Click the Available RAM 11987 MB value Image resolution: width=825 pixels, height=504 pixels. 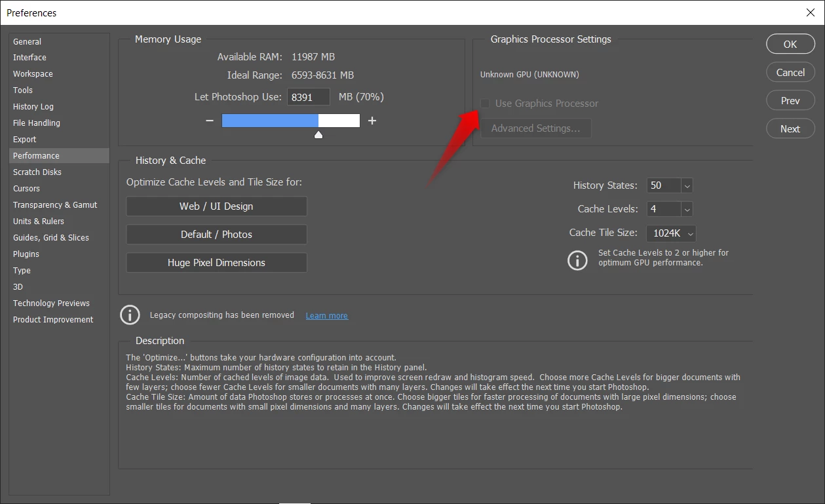pyautogui.click(x=313, y=57)
